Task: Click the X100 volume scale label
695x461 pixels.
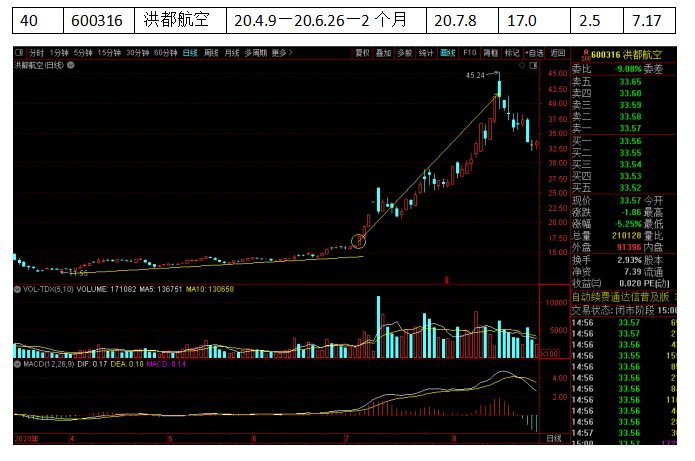Action: (x=549, y=354)
